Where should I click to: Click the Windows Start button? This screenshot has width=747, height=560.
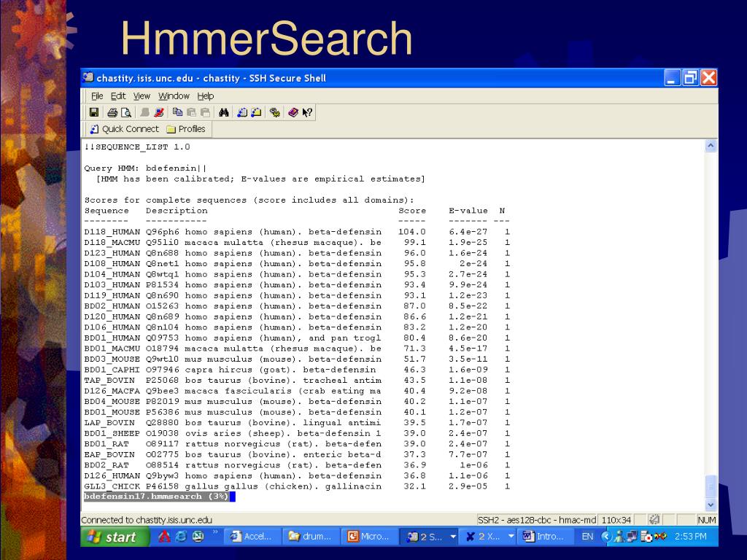tap(115, 537)
